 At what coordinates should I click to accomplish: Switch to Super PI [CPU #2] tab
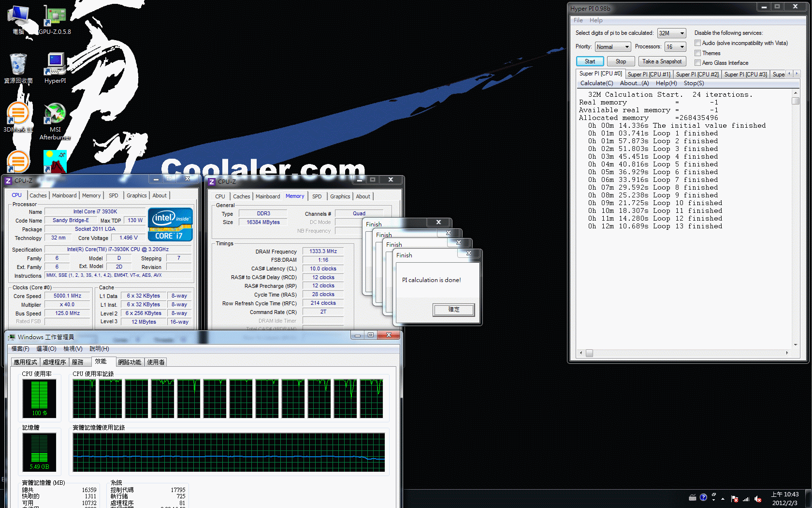[697, 75]
